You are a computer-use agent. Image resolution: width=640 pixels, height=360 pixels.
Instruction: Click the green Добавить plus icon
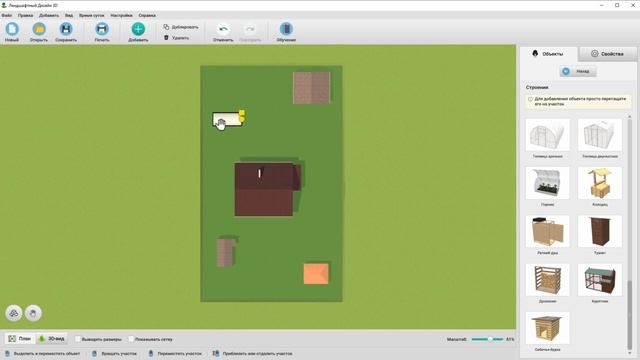pyautogui.click(x=138, y=29)
